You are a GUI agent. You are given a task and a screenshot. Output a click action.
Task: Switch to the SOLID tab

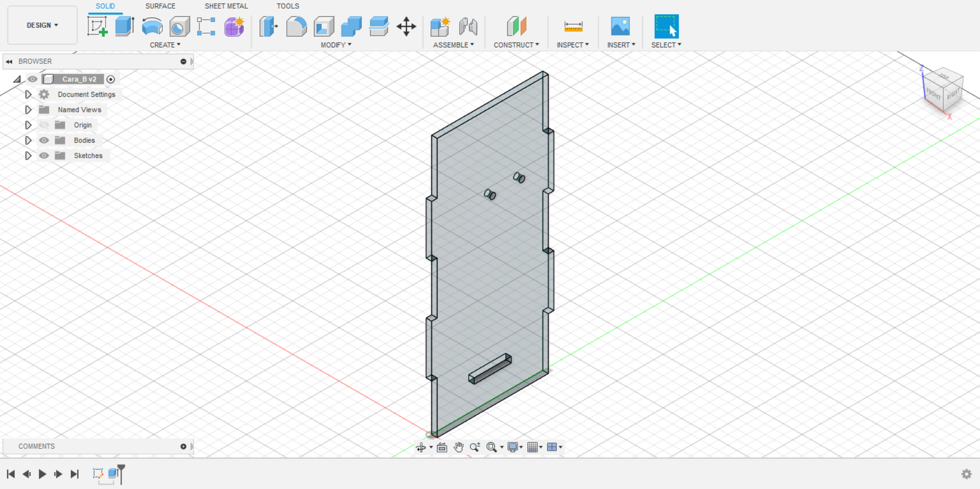pyautogui.click(x=105, y=6)
